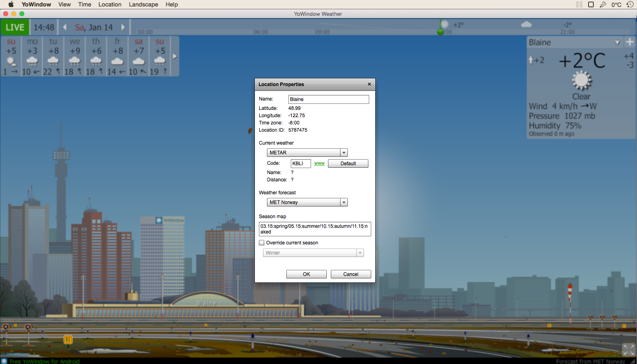This screenshot has width=637, height=364.
Task: Click the next day arrow
Action: tap(123, 27)
